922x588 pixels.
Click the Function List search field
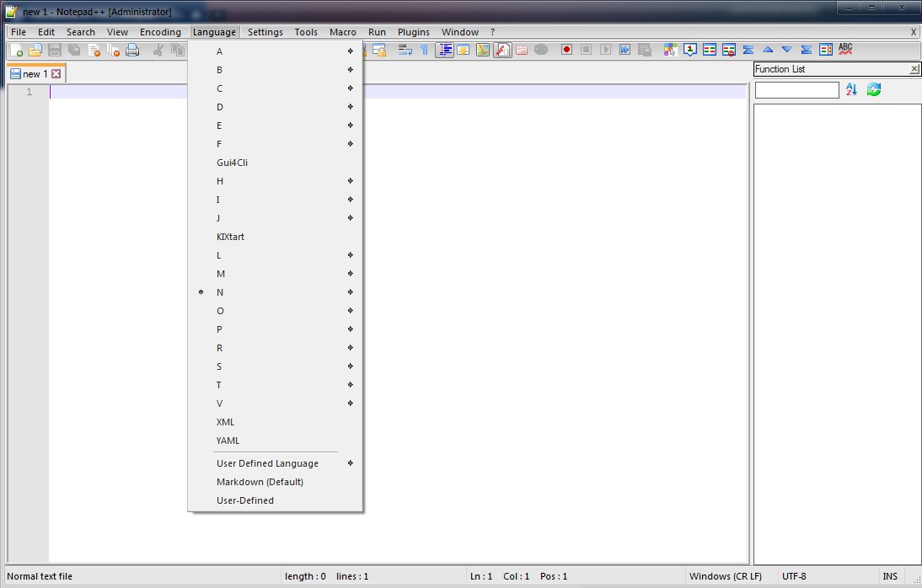796,90
